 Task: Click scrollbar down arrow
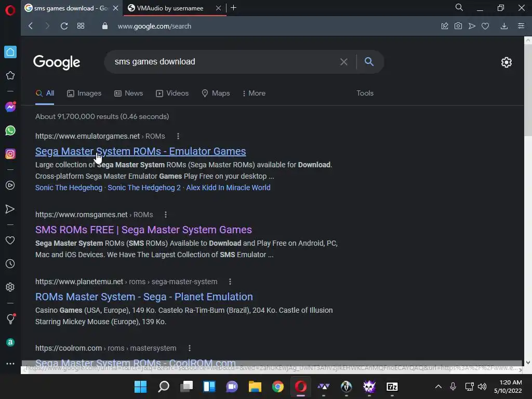[x=528, y=362]
